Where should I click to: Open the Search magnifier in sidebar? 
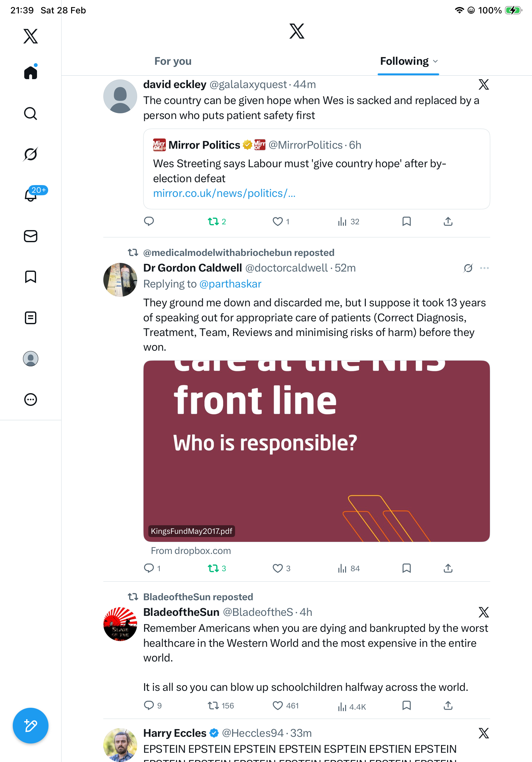[x=31, y=114]
